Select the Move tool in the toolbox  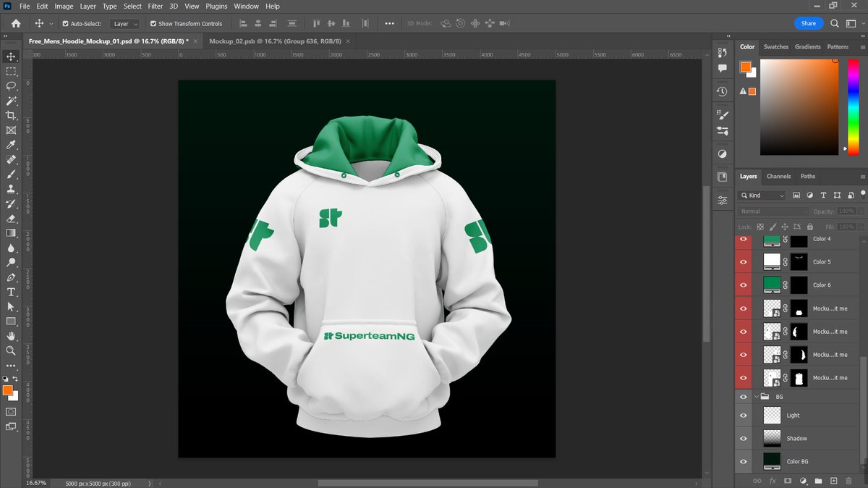[11, 56]
